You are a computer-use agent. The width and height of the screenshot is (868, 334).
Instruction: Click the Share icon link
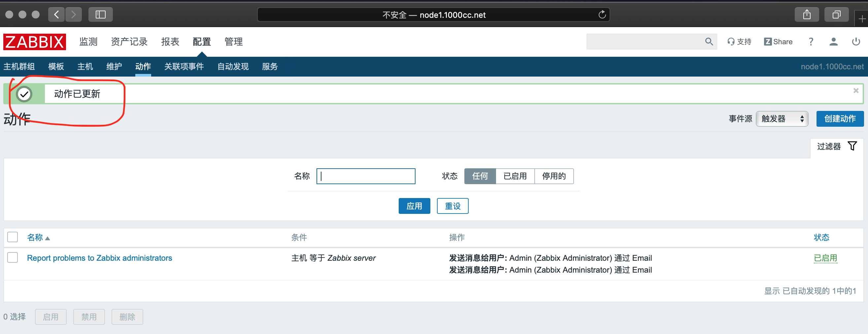(x=778, y=42)
